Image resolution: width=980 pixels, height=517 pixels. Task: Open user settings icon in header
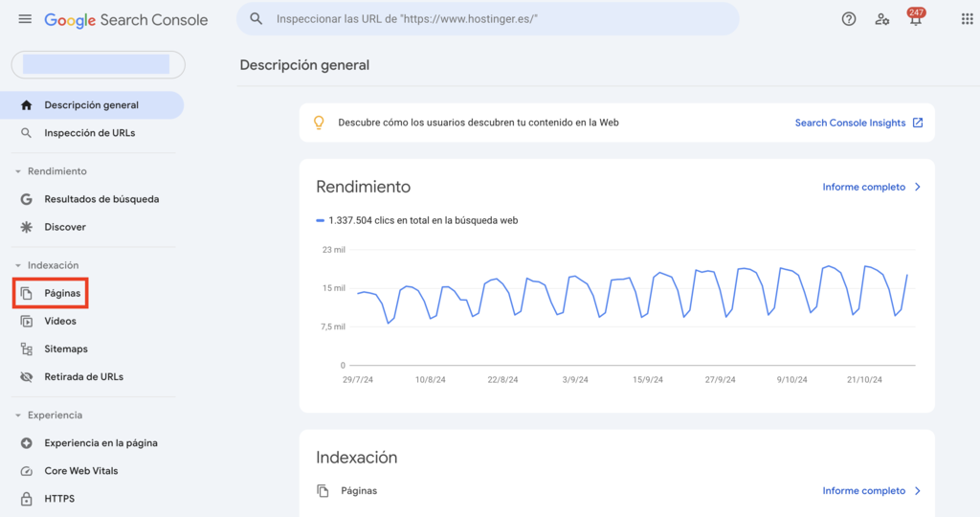(882, 19)
